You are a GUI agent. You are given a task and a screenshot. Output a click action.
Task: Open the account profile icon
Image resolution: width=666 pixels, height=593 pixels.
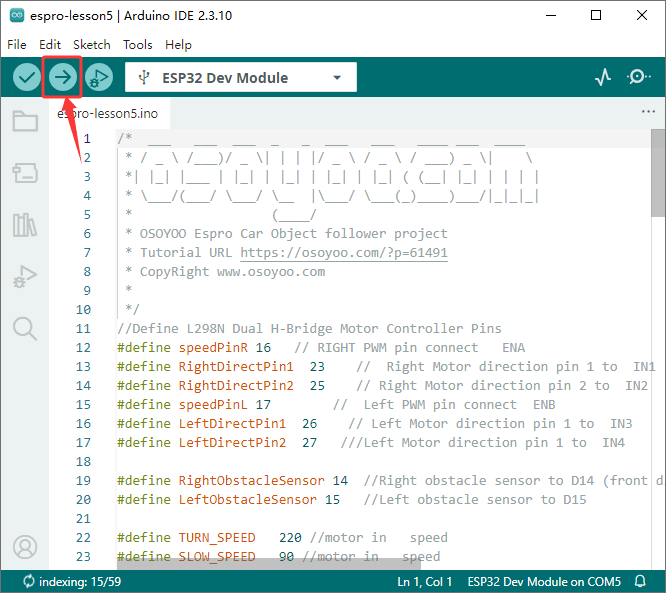pos(25,547)
